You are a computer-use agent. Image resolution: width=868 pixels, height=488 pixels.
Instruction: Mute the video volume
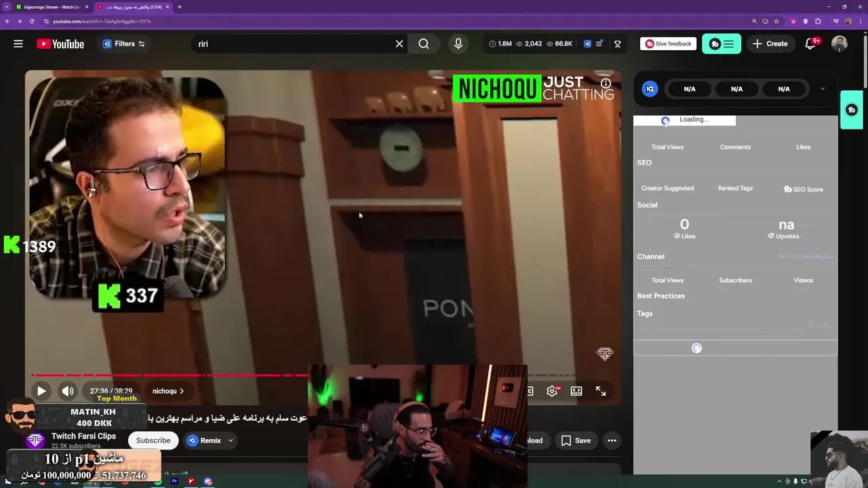click(68, 391)
